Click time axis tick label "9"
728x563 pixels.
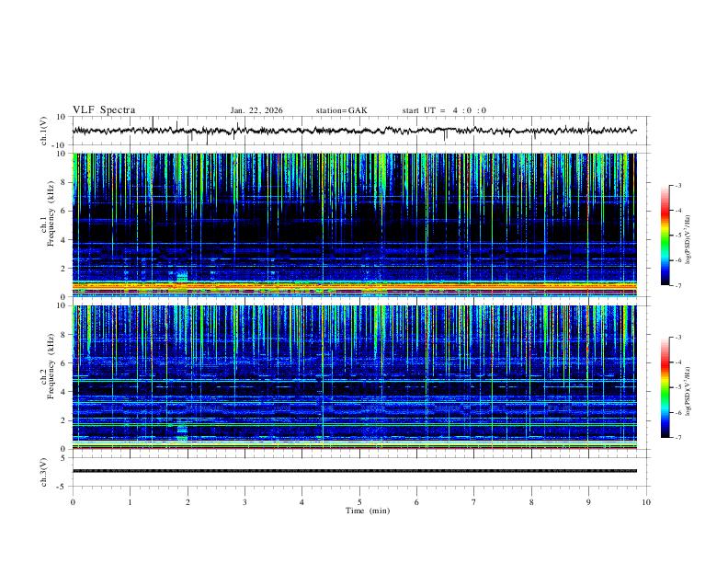pos(588,502)
